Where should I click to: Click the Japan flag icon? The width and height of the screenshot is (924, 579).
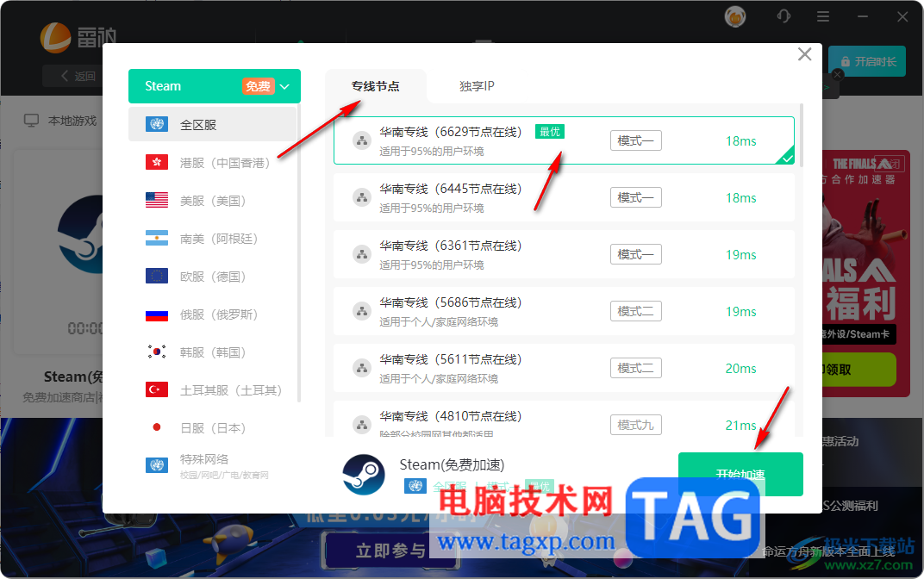(157, 427)
